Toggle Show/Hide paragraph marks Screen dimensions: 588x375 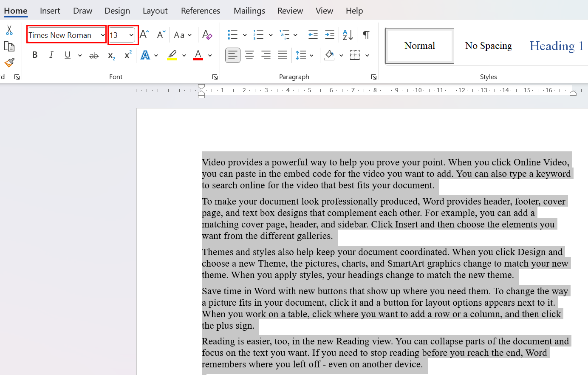(x=366, y=35)
